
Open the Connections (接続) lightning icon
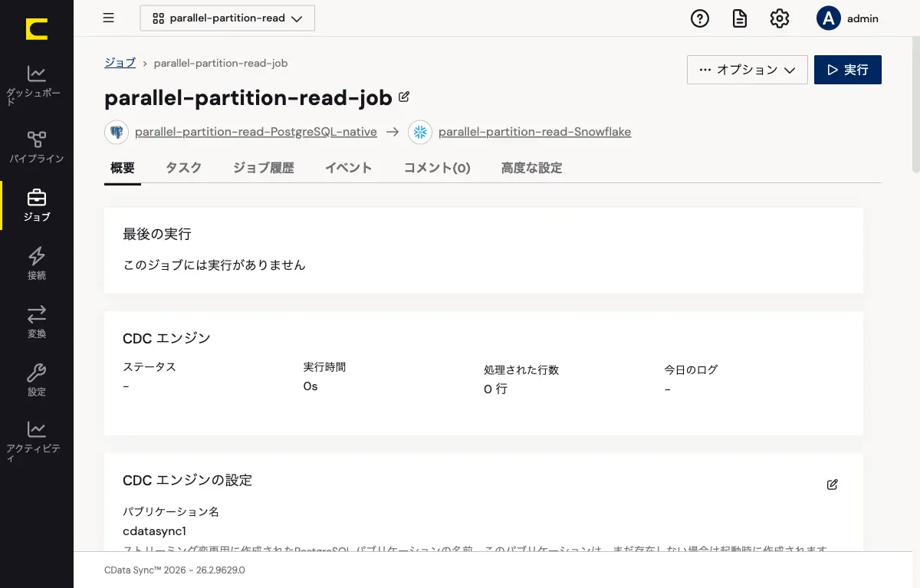37,256
